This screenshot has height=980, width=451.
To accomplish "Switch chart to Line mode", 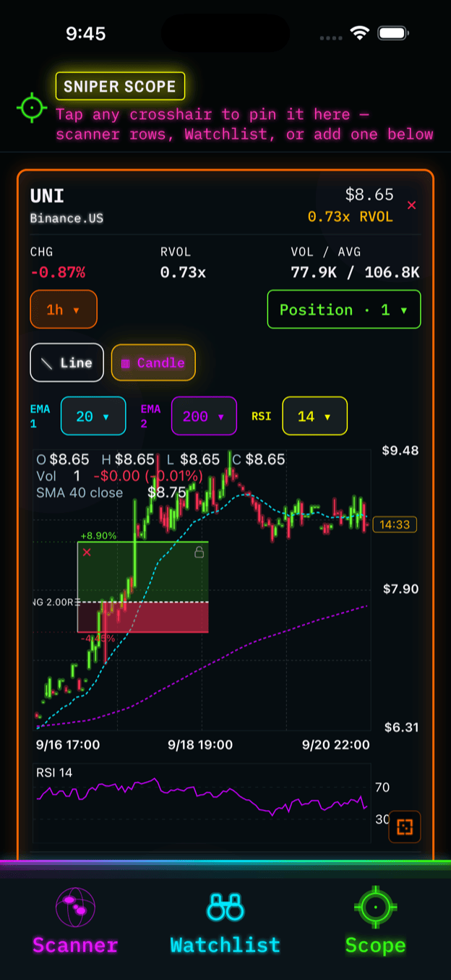I will pyautogui.click(x=66, y=363).
